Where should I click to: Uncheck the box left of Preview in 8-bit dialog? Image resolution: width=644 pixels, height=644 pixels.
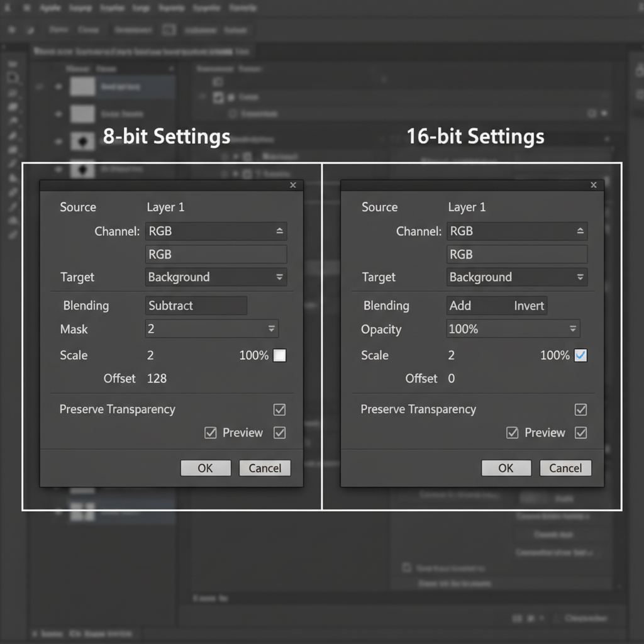pos(211,433)
